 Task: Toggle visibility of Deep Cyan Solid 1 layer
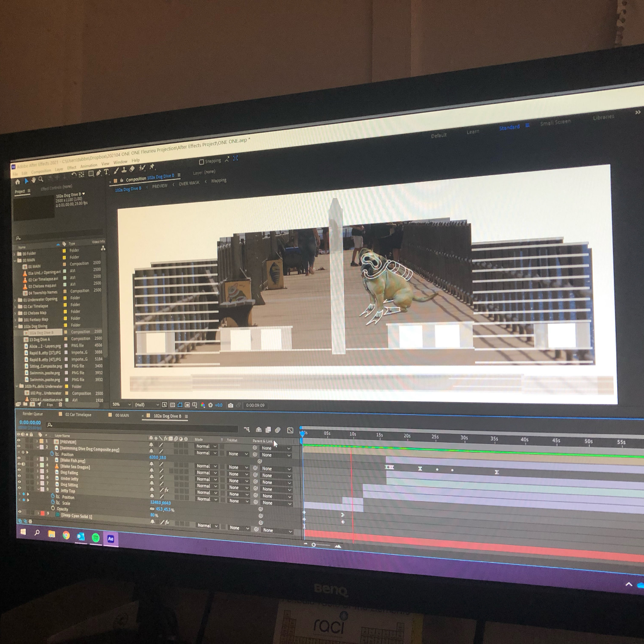click(20, 511)
